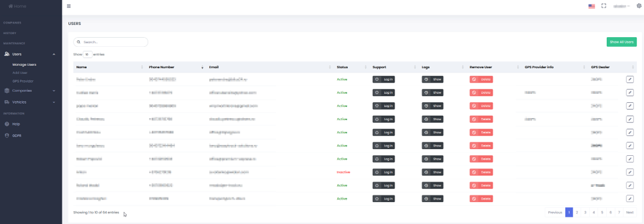This screenshot has height=224, width=644.
Task: Show logs for the Inactive user
Action: click(432, 172)
